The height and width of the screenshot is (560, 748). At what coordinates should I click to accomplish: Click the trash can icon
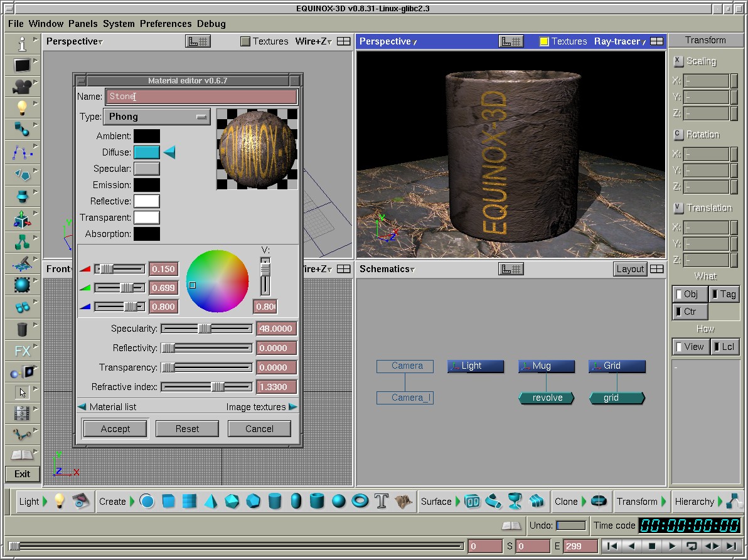(x=22, y=329)
